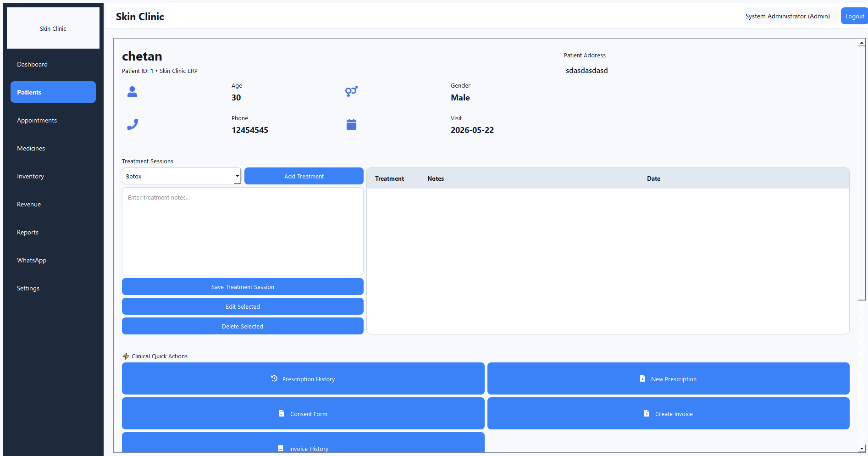868x456 pixels.
Task: Click the gender symbol icon
Action: (351, 92)
